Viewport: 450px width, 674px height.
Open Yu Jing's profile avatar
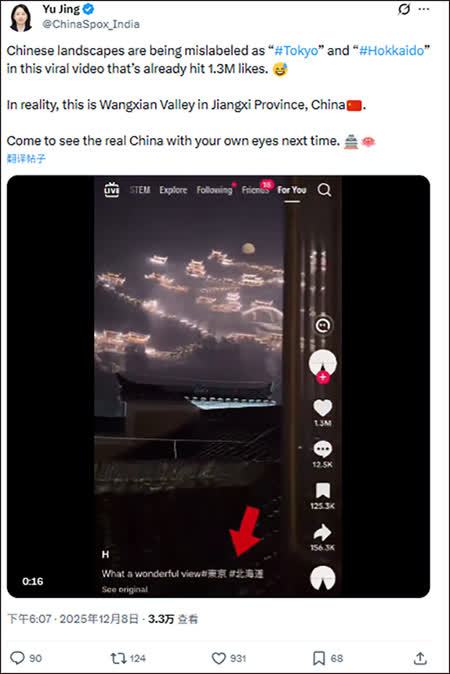tap(21, 18)
